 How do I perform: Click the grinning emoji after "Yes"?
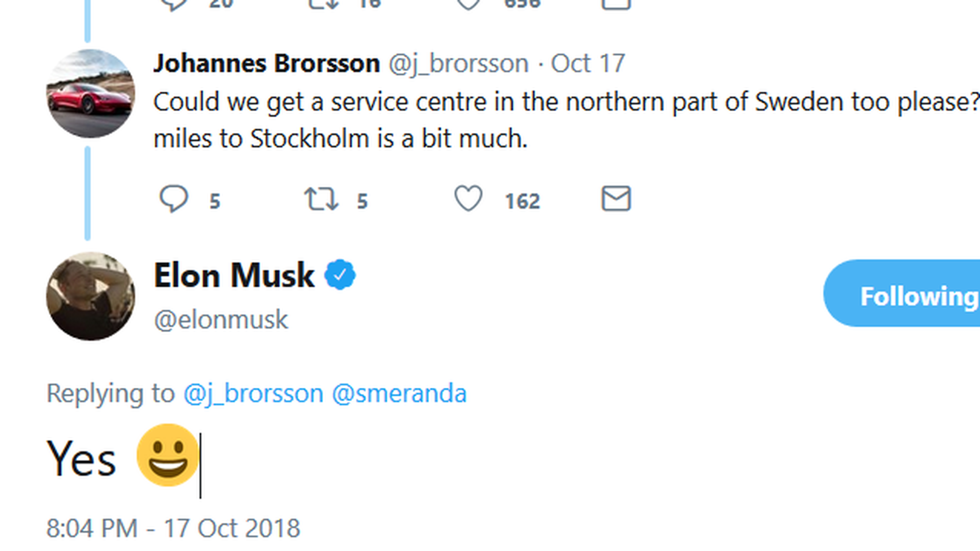[168, 455]
